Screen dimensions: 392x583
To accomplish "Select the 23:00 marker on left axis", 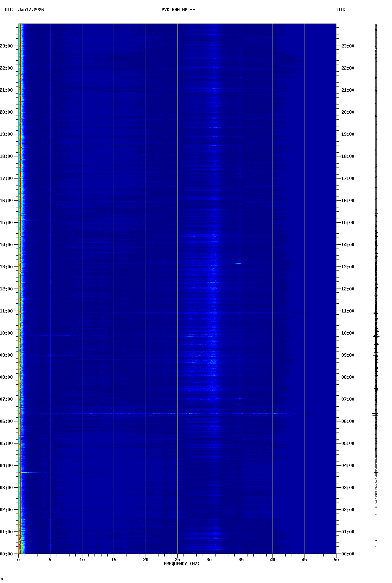I will click(7, 46).
